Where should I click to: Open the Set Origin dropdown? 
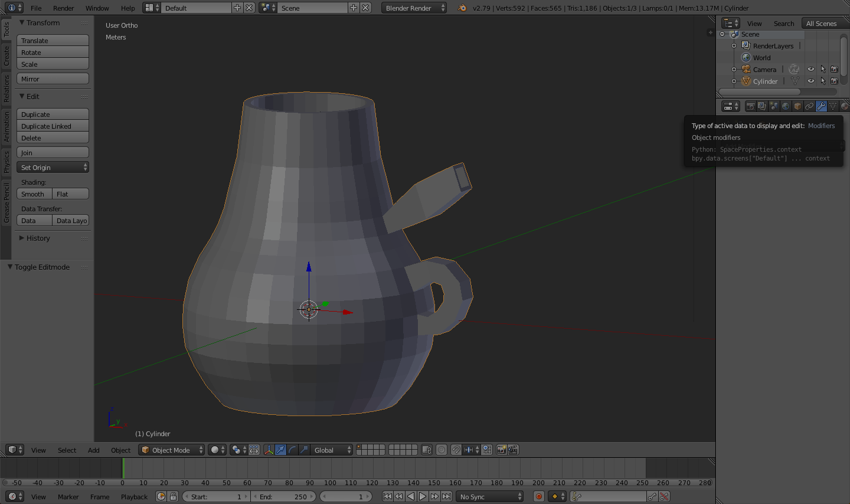point(53,167)
